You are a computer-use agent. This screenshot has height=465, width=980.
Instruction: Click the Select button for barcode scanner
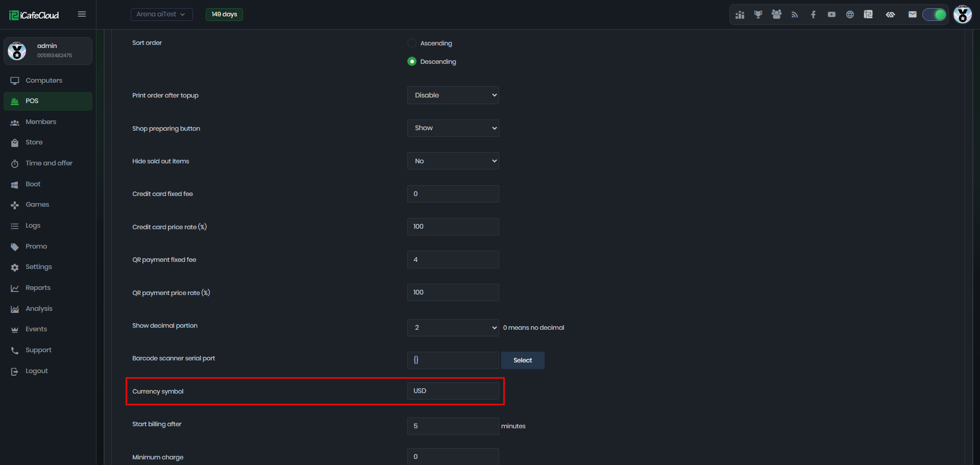pos(523,360)
